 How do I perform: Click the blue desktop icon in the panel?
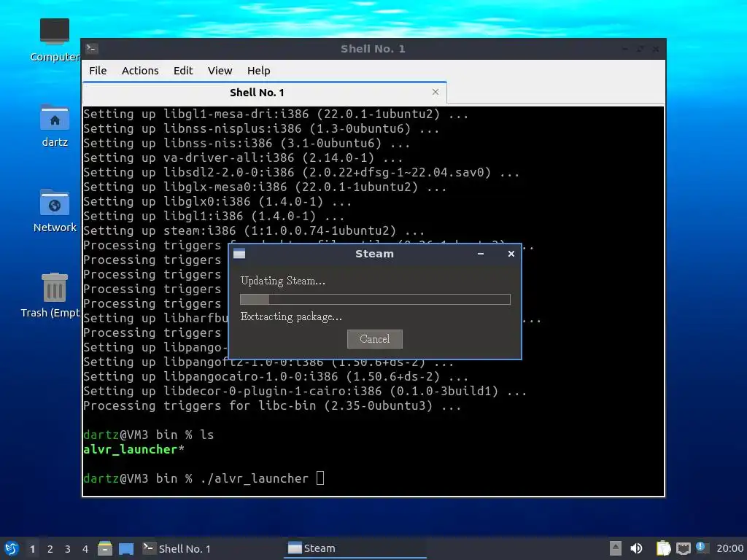coord(125,548)
